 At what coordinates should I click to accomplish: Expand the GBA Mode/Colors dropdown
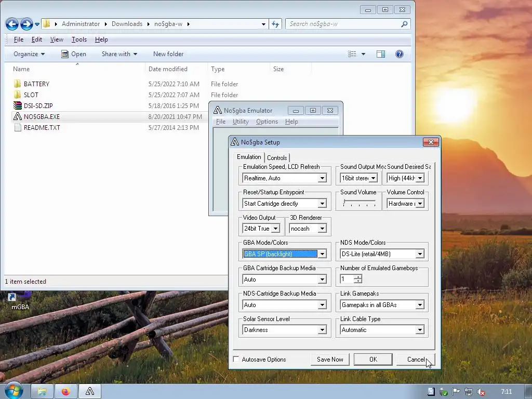(322, 254)
